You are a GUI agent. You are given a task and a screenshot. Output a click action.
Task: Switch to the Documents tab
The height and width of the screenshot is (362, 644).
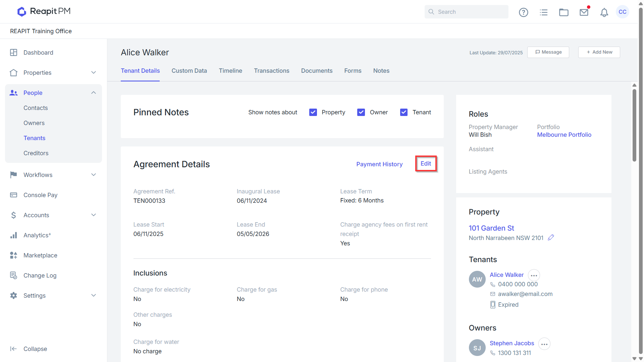tap(317, 71)
